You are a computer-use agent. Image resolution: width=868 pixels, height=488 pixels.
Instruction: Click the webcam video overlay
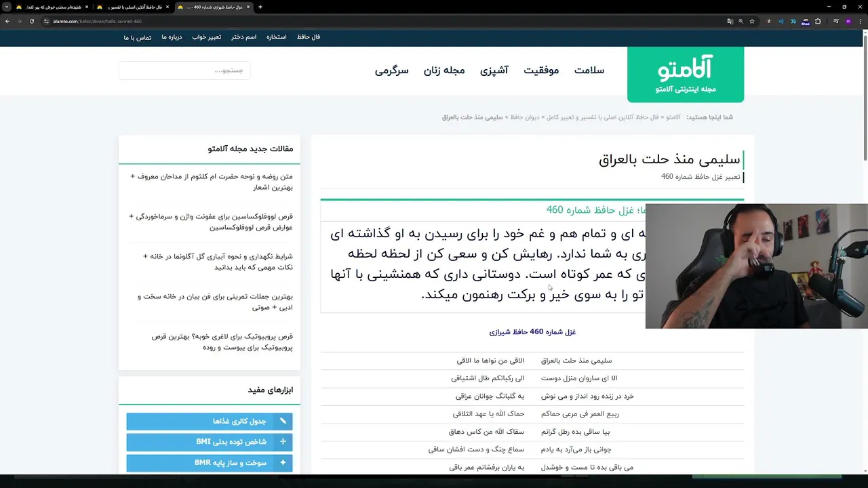coord(757,266)
